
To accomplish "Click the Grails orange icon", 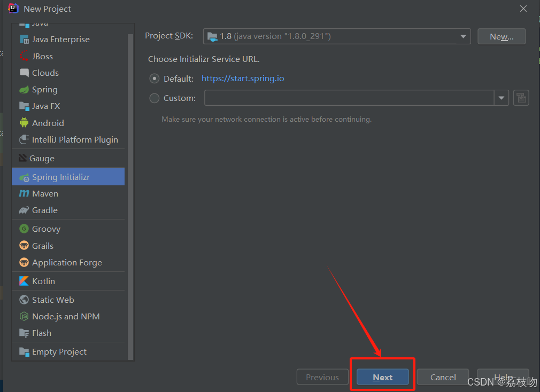I will pyautogui.click(x=24, y=246).
